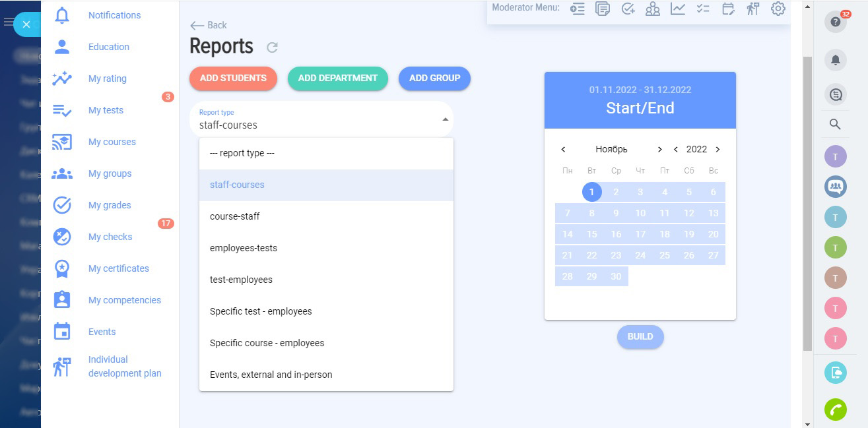Expand the Report type dropdown arrow
The width and height of the screenshot is (868, 428).
click(445, 119)
